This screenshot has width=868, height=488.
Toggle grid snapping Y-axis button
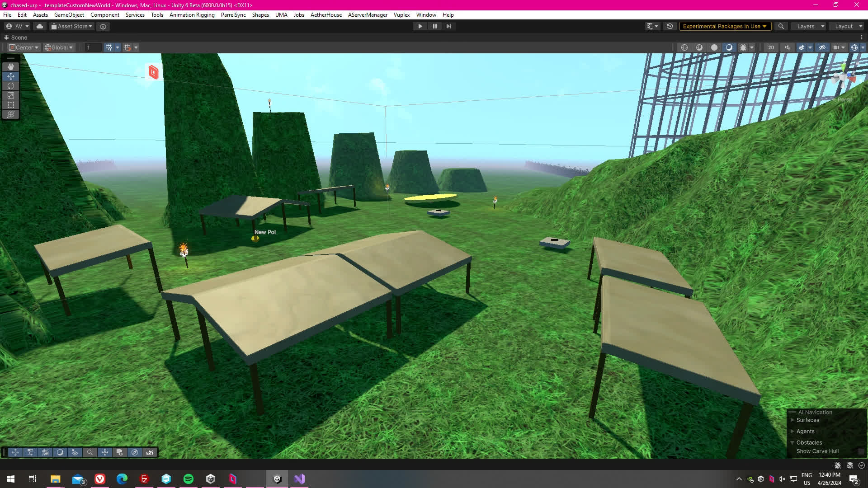tap(108, 47)
